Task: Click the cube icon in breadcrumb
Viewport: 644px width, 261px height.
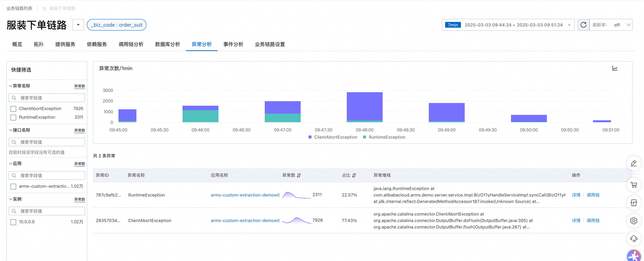Action: click(45, 8)
